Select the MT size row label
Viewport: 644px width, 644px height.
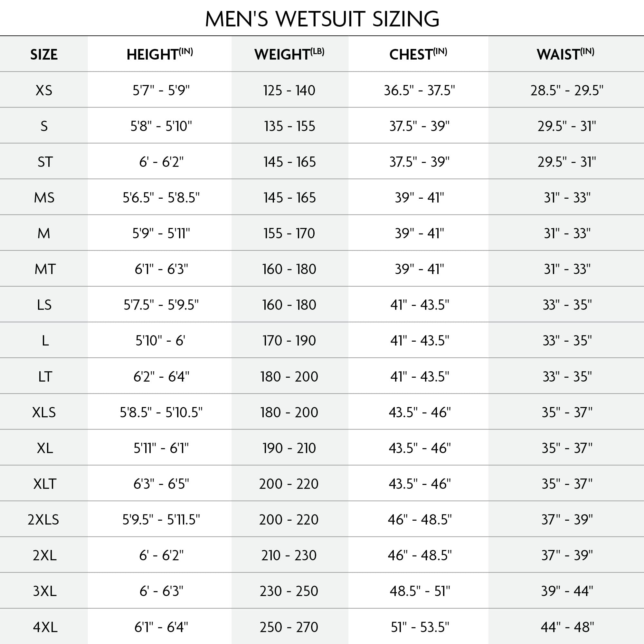click(45, 269)
